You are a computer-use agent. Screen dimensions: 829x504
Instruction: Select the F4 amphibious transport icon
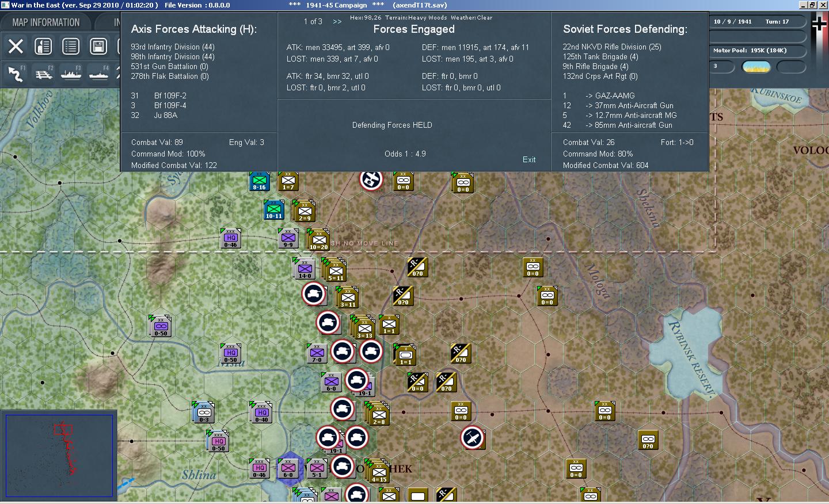[98, 74]
